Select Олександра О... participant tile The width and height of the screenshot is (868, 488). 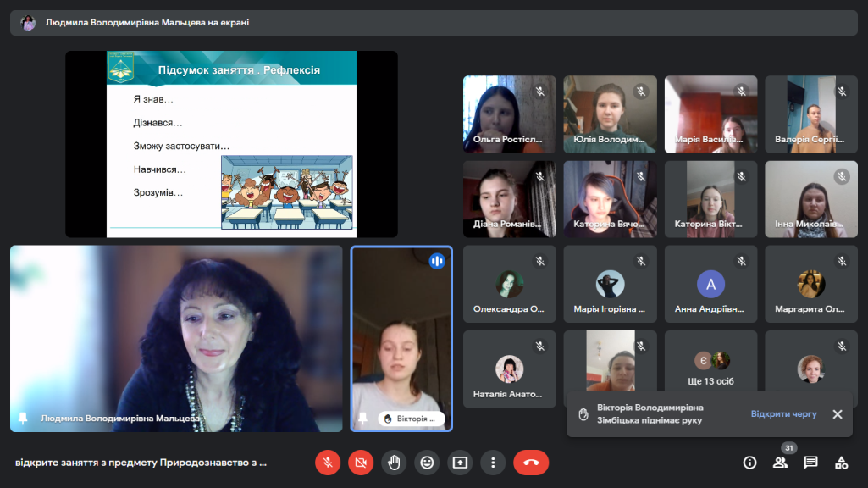coord(509,284)
